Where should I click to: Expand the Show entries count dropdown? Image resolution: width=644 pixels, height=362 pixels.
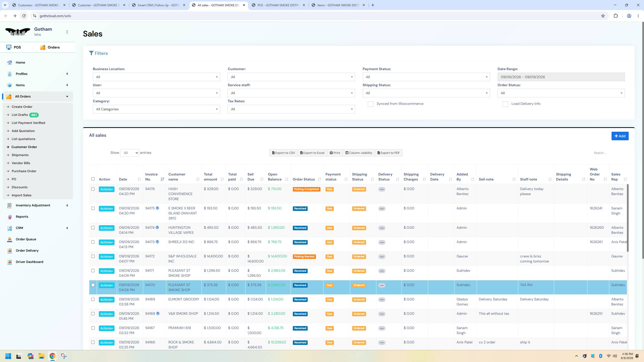(130, 153)
